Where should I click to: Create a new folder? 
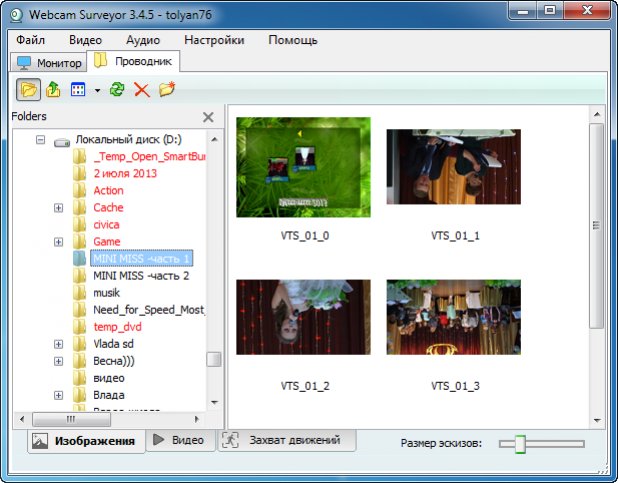coord(167,89)
